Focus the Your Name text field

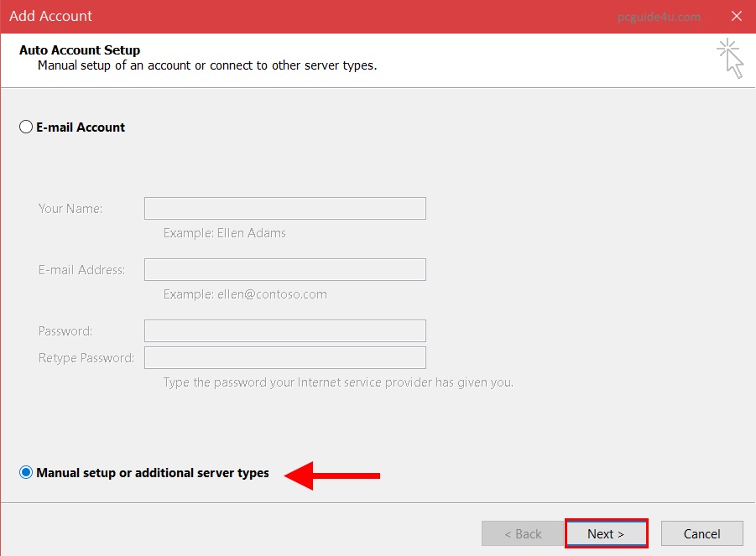(284, 208)
